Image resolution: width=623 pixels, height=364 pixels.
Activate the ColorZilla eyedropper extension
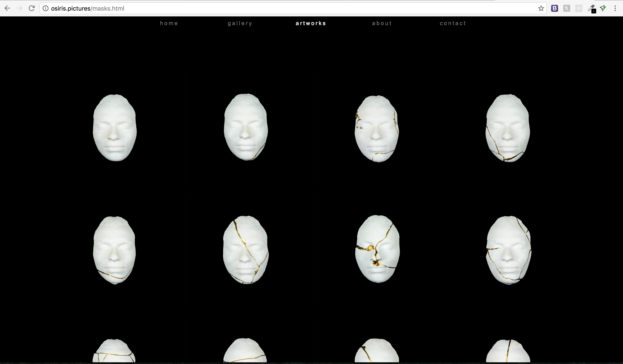(591, 8)
